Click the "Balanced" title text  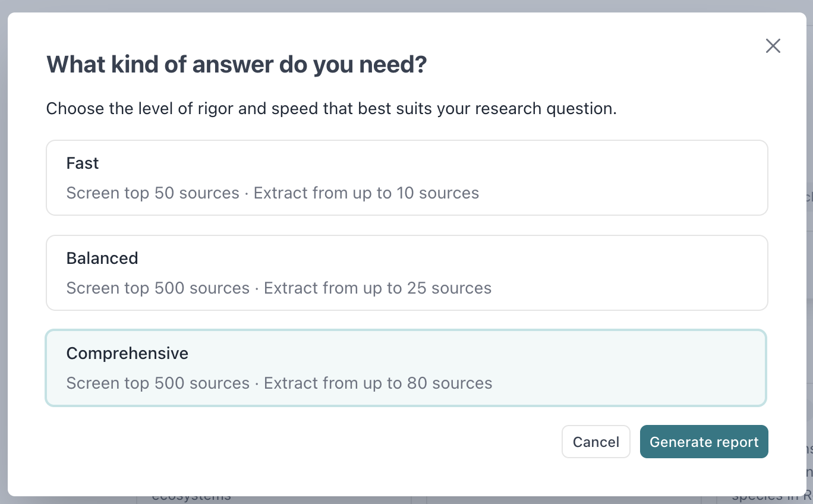coord(102,259)
